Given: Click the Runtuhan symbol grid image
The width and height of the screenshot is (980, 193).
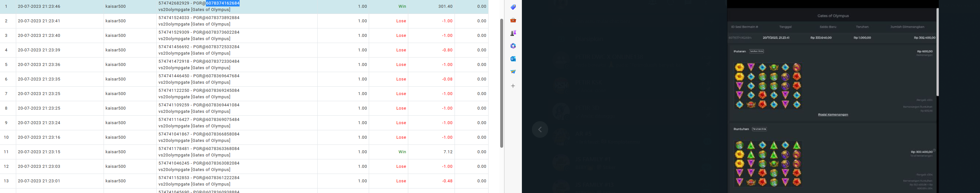Looking at the screenshot, I should 768,164.
